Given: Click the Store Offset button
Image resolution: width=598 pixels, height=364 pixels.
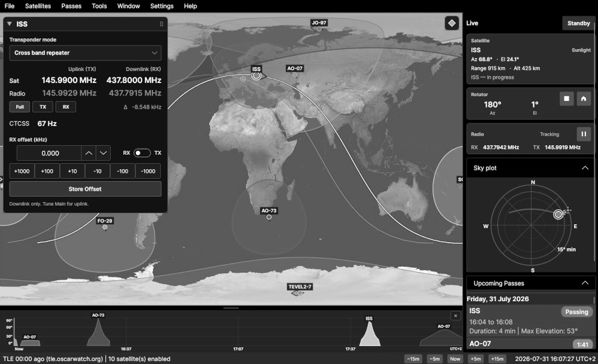Looking at the screenshot, I should pos(85,189).
